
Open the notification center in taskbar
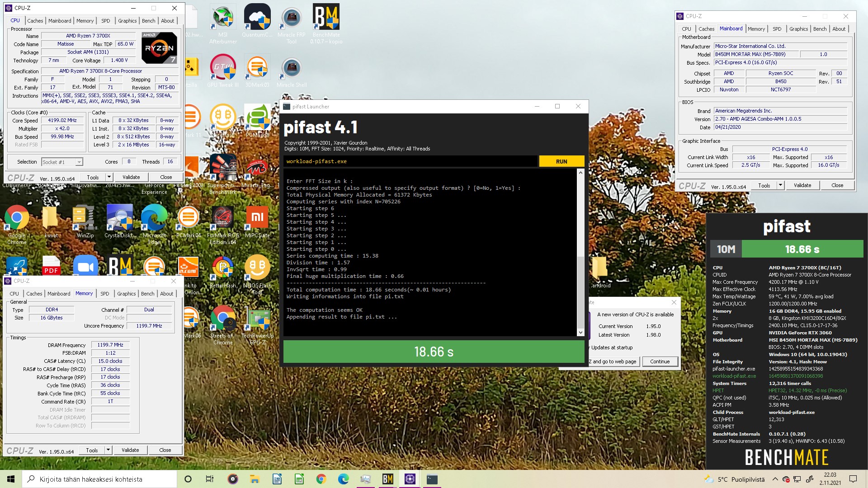point(853,479)
